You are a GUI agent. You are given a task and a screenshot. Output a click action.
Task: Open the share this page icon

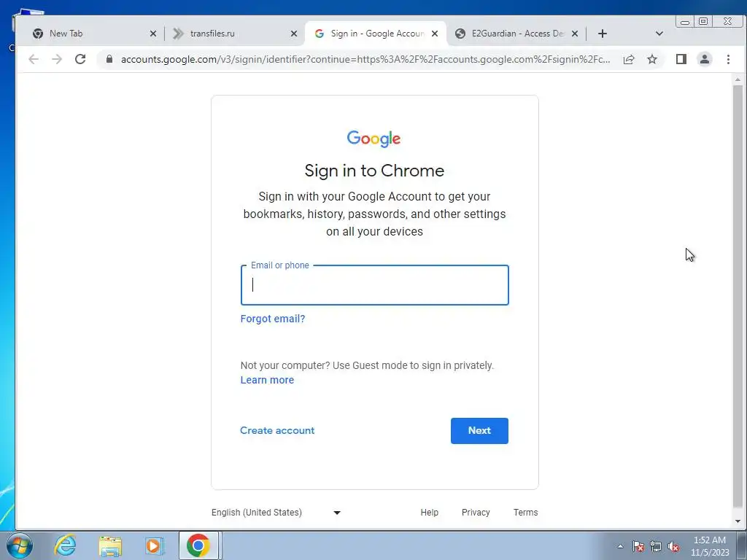pos(629,59)
